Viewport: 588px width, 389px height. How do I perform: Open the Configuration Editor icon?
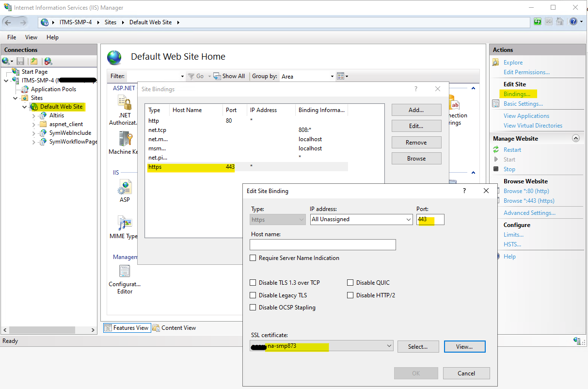125,272
